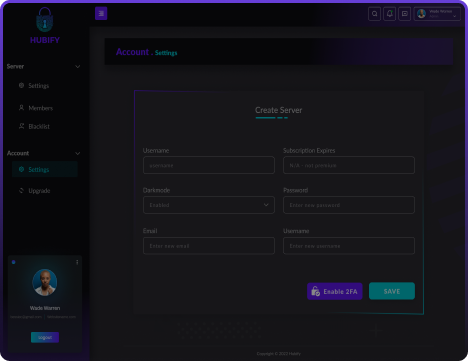Click the Upgrade refresh icon
The width and height of the screenshot is (468, 361).
(21, 190)
